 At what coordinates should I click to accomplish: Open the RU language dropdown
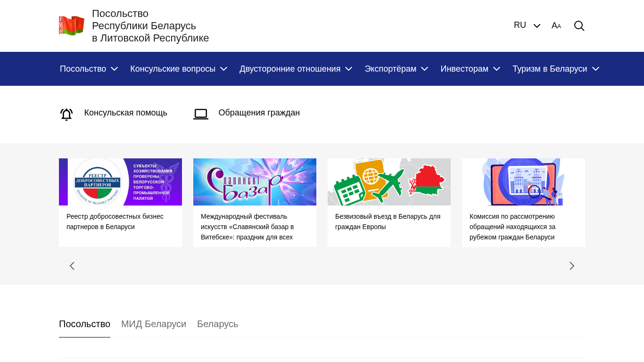click(527, 25)
